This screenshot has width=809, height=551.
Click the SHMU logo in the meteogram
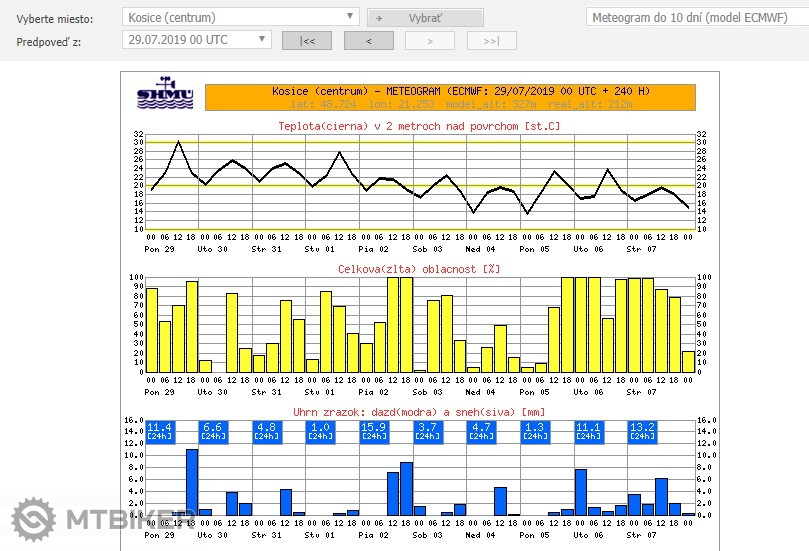(x=165, y=94)
